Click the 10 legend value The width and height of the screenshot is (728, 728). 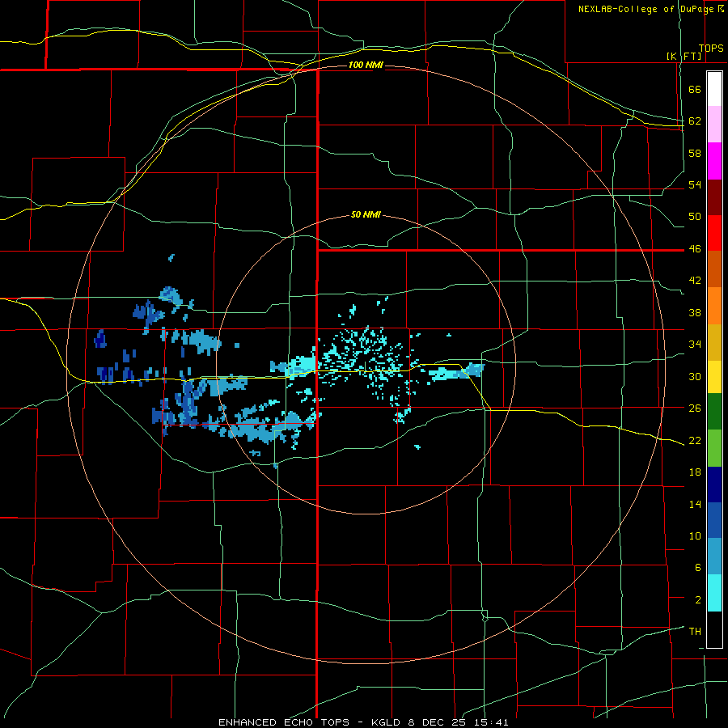click(x=695, y=535)
